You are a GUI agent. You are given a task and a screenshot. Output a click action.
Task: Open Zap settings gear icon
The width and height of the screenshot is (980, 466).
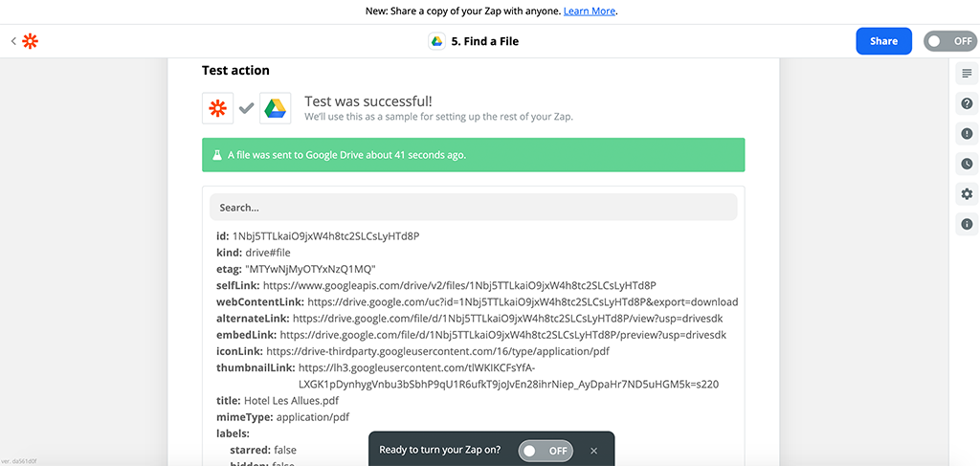point(967,194)
